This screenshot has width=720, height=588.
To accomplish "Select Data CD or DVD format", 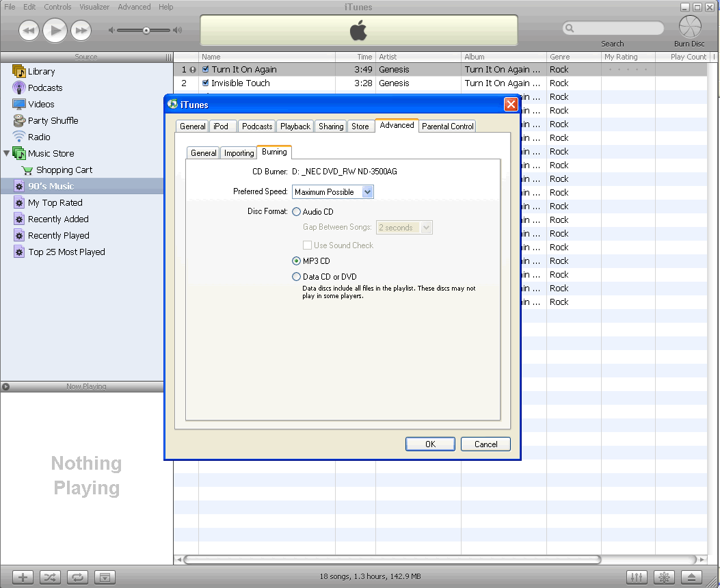I will pyautogui.click(x=296, y=277).
